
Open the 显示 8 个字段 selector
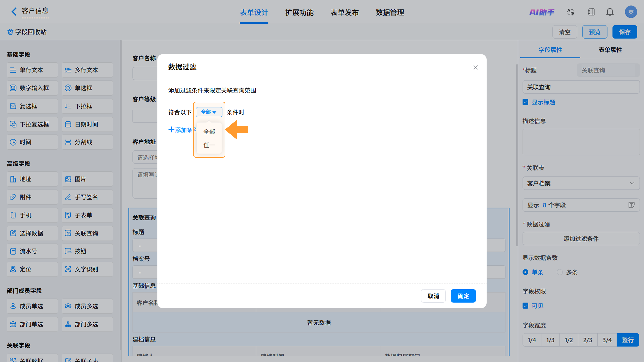pyautogui.click(x=581, y=205)
